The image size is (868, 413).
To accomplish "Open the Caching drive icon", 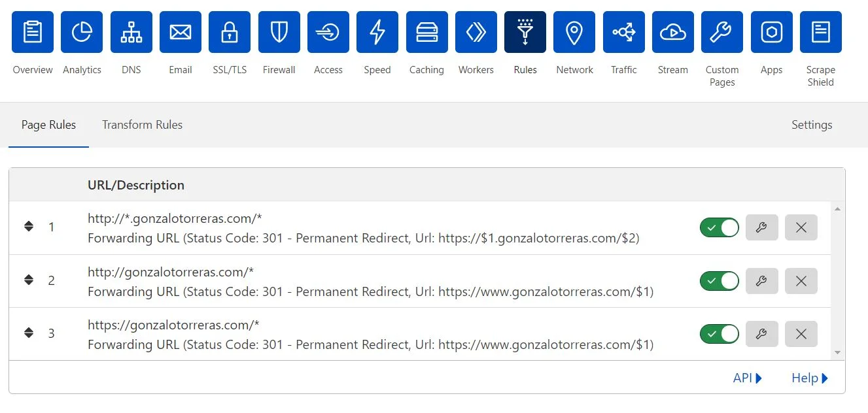I will point(427,32).
